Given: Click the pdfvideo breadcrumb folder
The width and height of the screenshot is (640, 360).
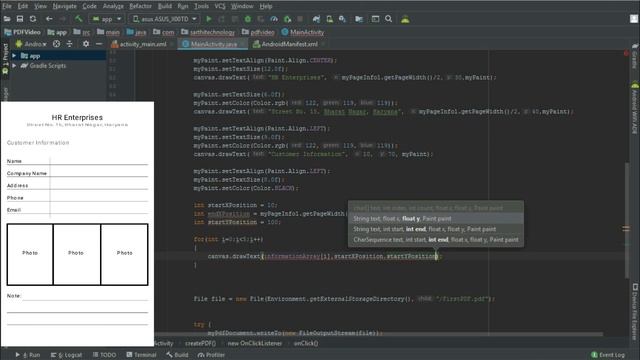Looking at the screenshot, I should (258, 32).
